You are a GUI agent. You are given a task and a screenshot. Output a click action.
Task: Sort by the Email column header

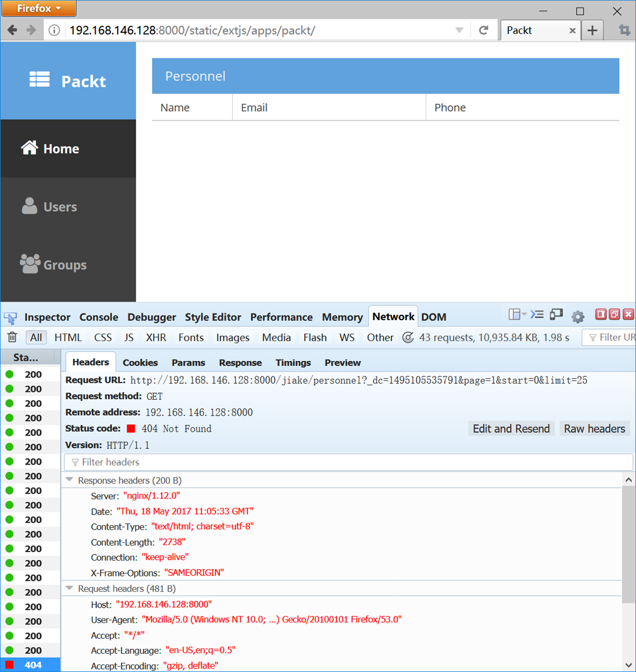(x=329, y=107)
